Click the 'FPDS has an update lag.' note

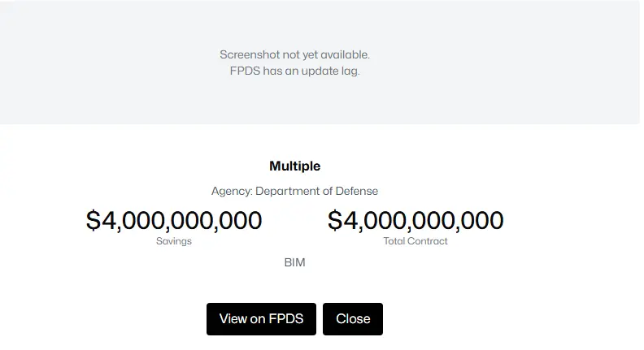pyautogui.click(x=294, y=71)
